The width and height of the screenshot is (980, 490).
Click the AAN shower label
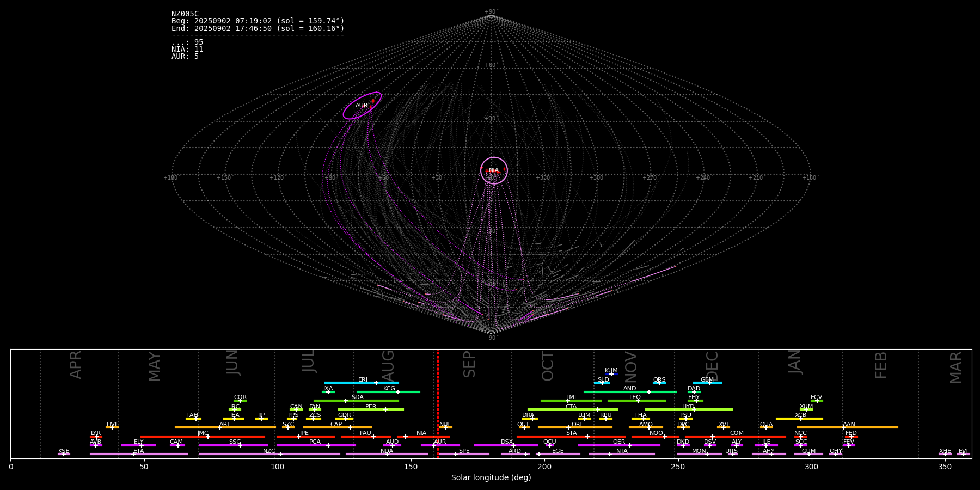849,425
